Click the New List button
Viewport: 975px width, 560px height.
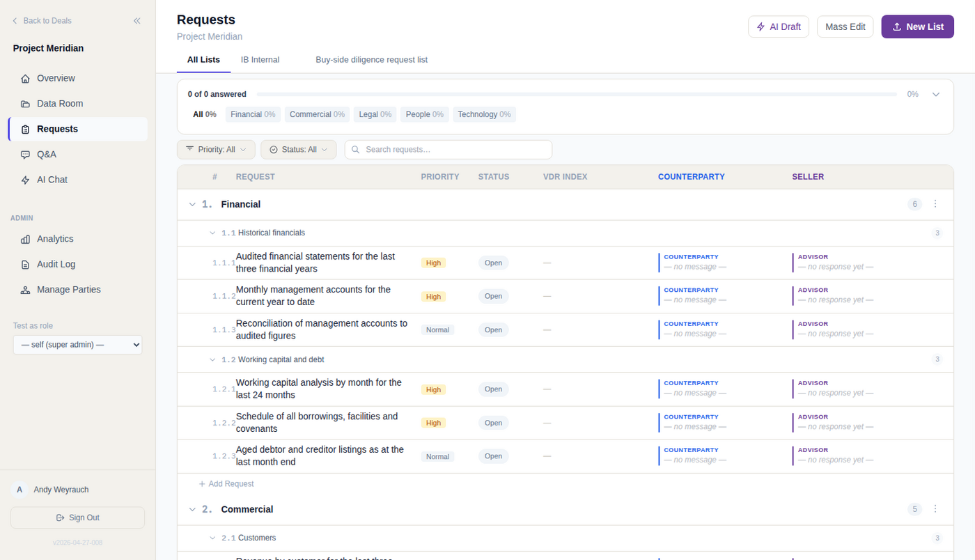917,26
